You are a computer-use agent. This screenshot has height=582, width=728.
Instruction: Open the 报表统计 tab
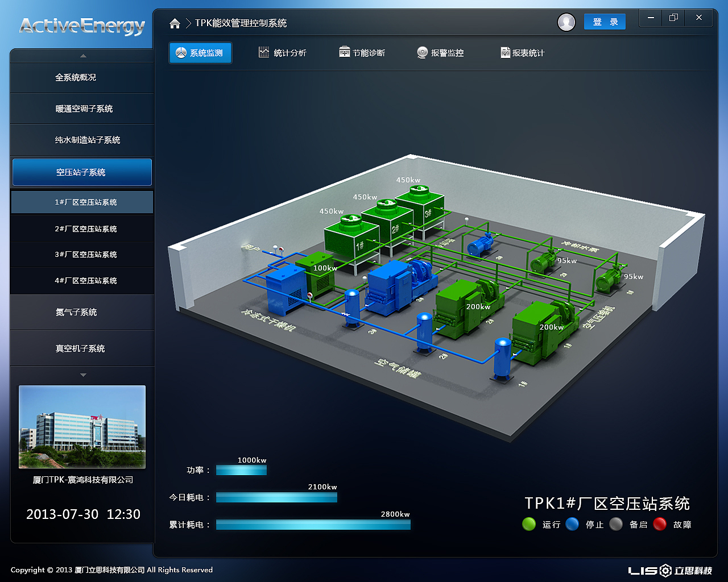pos(522,53)
